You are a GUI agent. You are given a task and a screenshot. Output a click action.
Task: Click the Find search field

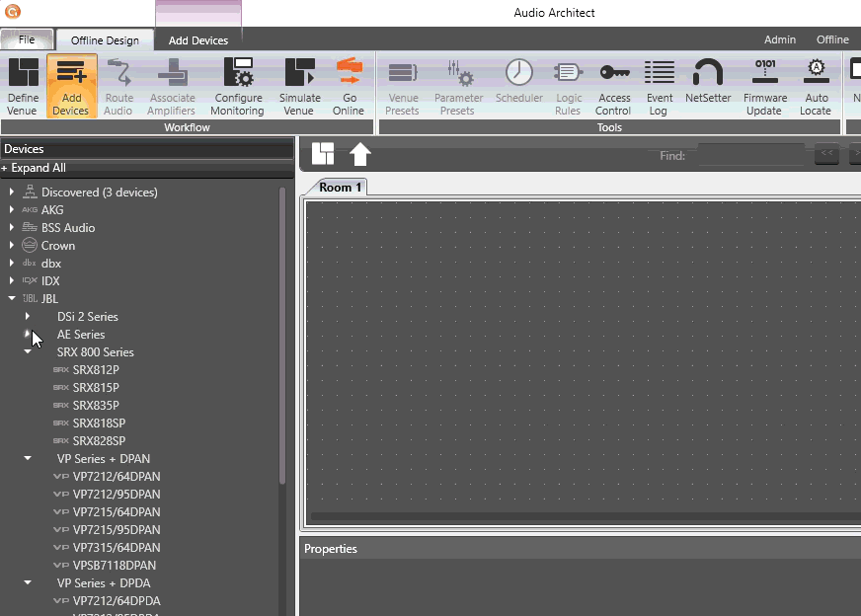[750, 155]
